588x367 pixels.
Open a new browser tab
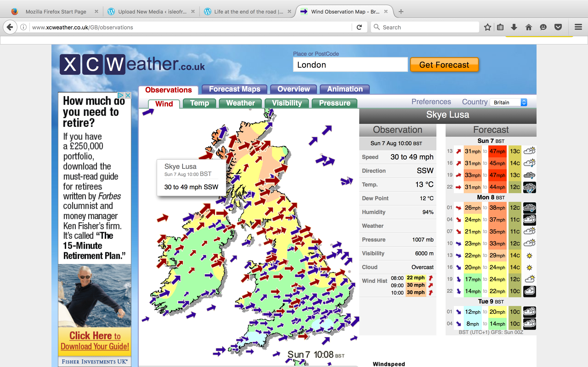click(x=401, y=12)
